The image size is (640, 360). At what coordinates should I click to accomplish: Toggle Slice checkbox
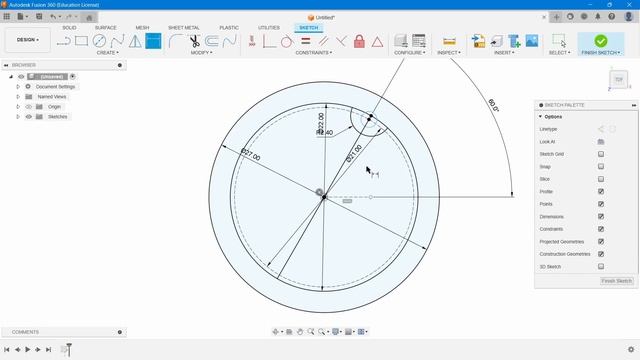[x=601, y=179]
